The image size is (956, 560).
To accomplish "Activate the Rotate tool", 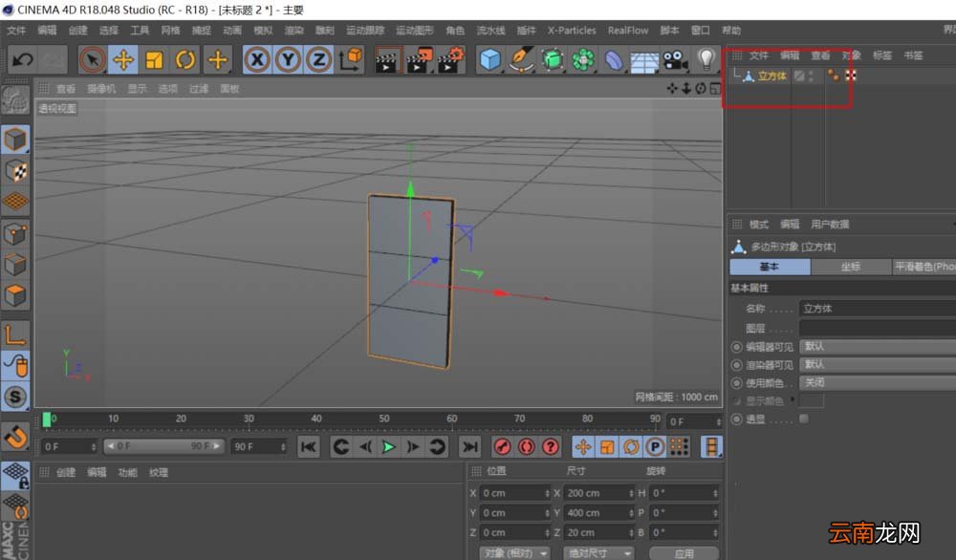I will coord(185,59).
